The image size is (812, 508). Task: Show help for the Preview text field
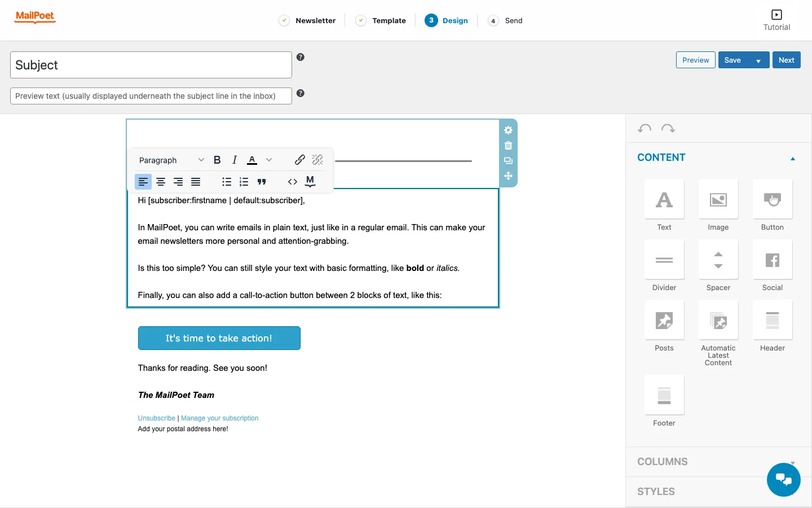(301, 93)
